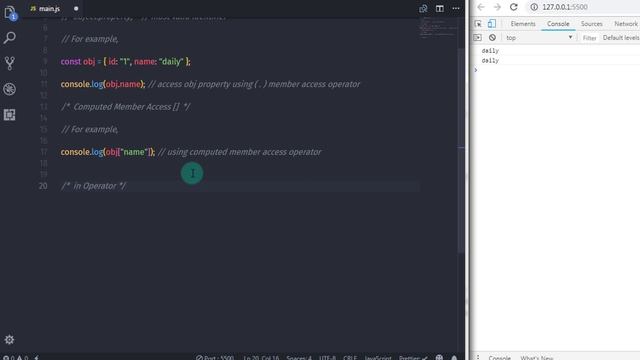
Task: Focus the console Filter input
Action: [589, 38]
